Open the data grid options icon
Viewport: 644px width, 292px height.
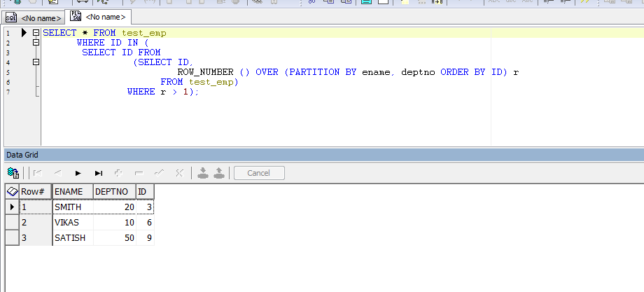point(13,172)
